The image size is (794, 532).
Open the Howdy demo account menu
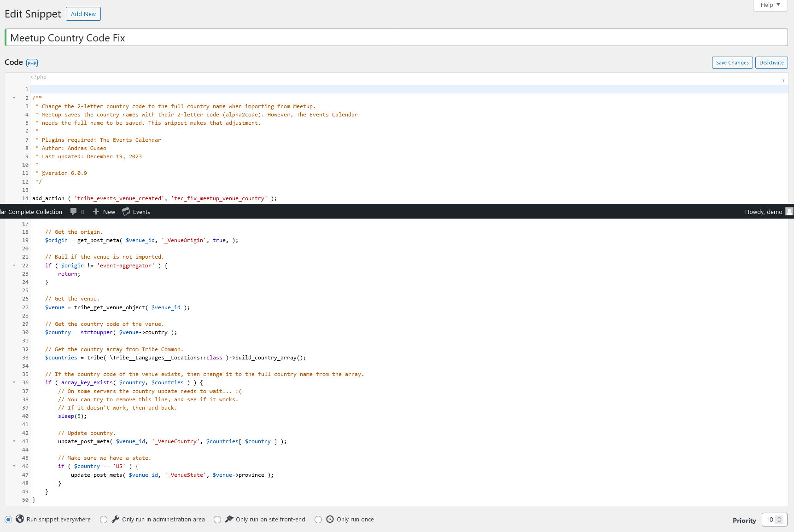tap(763, 212)
